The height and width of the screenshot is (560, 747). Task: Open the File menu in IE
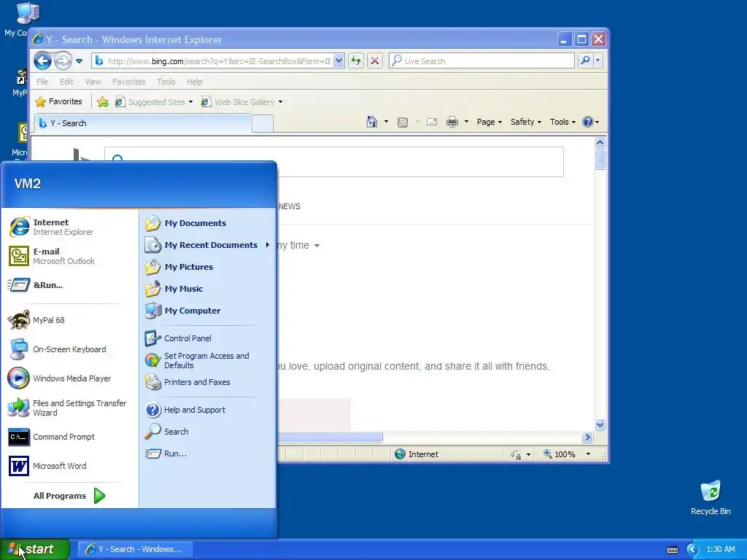[42, 82]
